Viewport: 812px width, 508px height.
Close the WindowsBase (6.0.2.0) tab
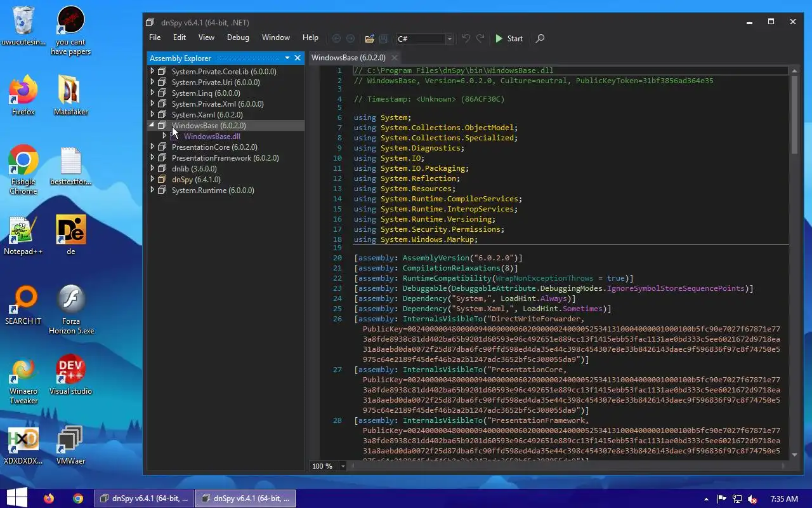click(x=394, y=58)
